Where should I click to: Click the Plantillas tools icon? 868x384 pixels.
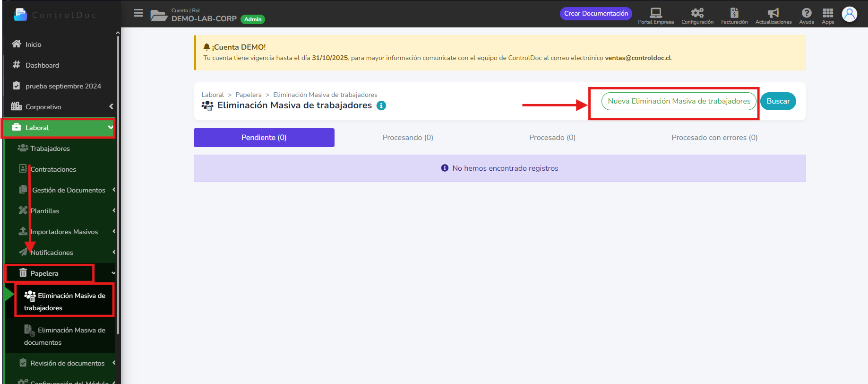point(23,210)
